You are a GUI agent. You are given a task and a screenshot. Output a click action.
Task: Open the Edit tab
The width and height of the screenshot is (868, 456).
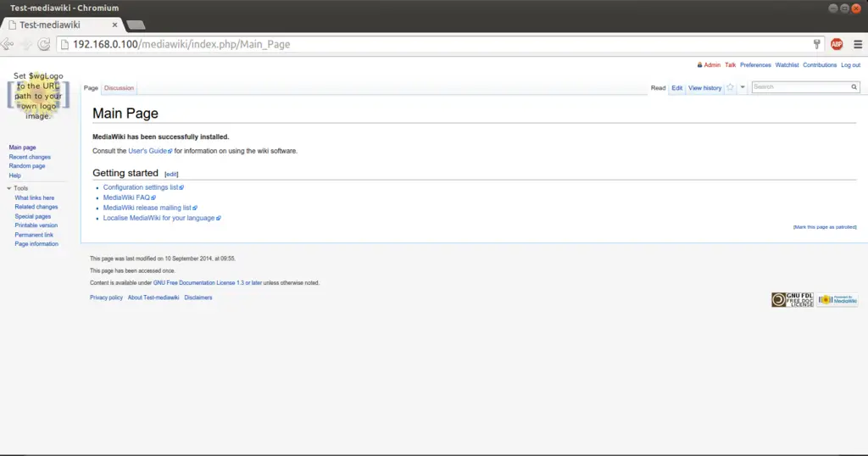point(677,88)
